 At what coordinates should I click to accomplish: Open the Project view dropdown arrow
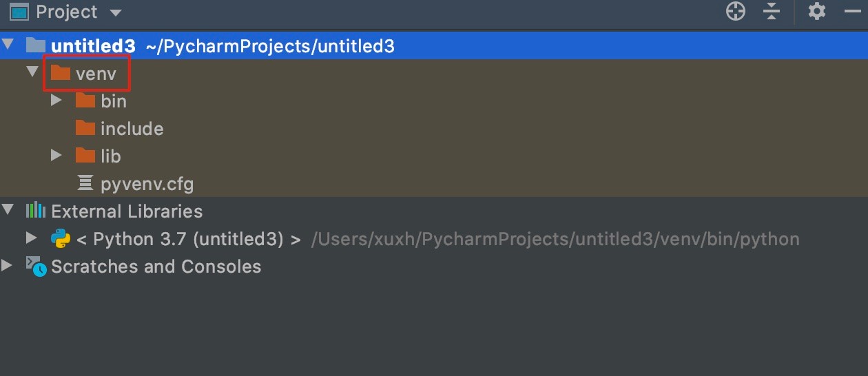[x=115, y=13]
